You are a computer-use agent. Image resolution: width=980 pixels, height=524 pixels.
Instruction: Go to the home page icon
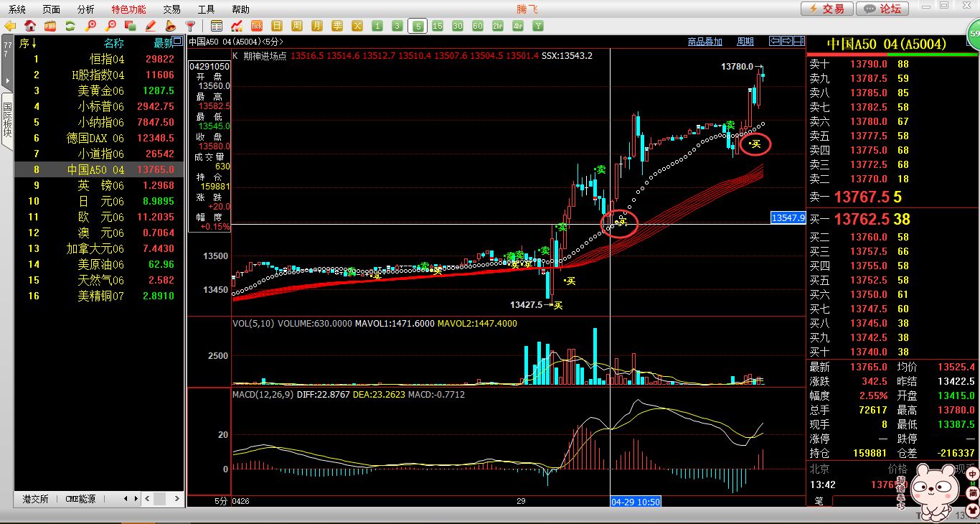pyautogui.click(x=30, y=26)
